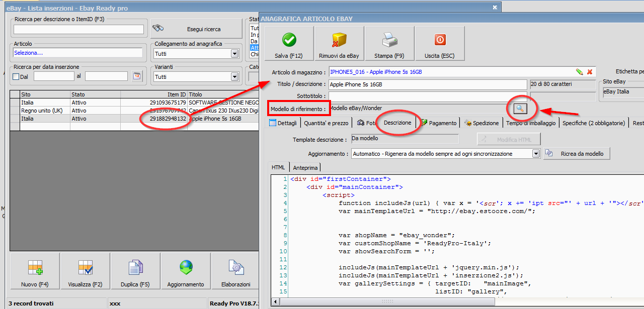Click Template descrizione 'Da modello' field
Viewport: 644px width, 309px height.
(x=405, y=138)
